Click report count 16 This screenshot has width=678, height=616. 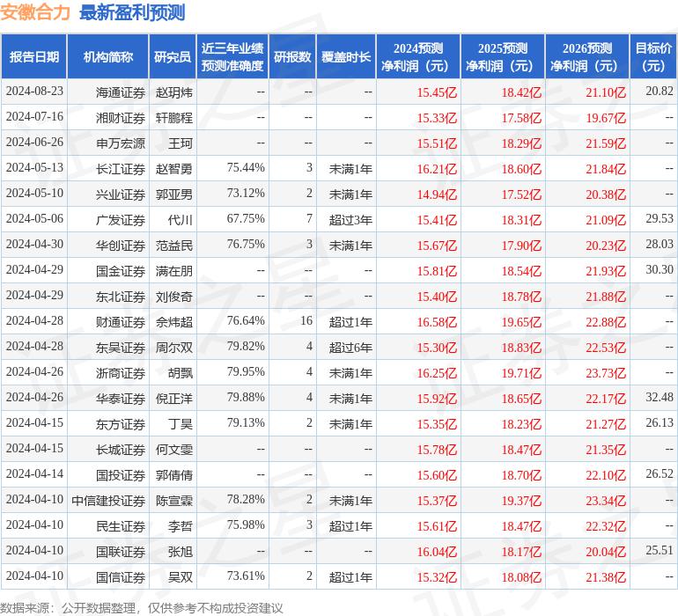tap(306, 320)
